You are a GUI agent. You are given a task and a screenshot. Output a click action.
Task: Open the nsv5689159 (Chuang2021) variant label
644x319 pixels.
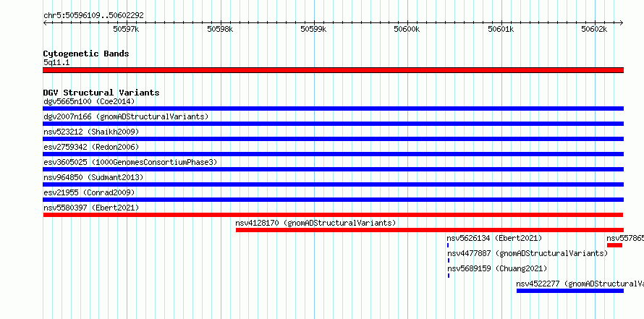(497, 268)
